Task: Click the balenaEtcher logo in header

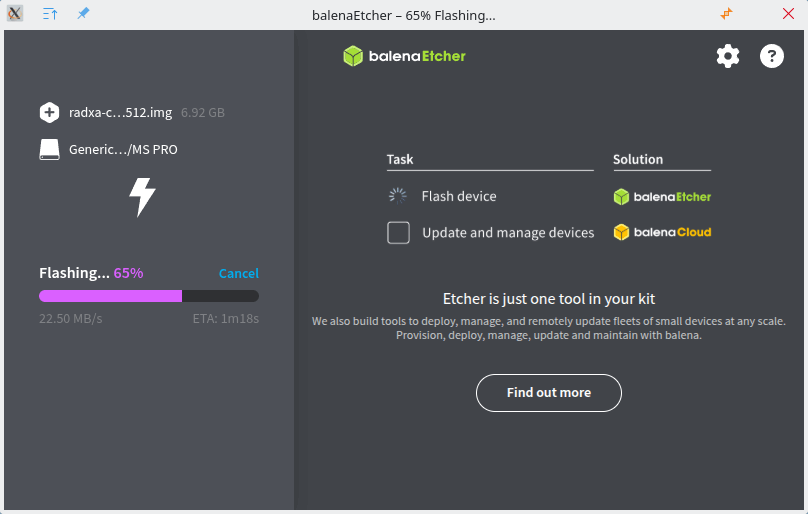Action: click(x=405, y=56)
